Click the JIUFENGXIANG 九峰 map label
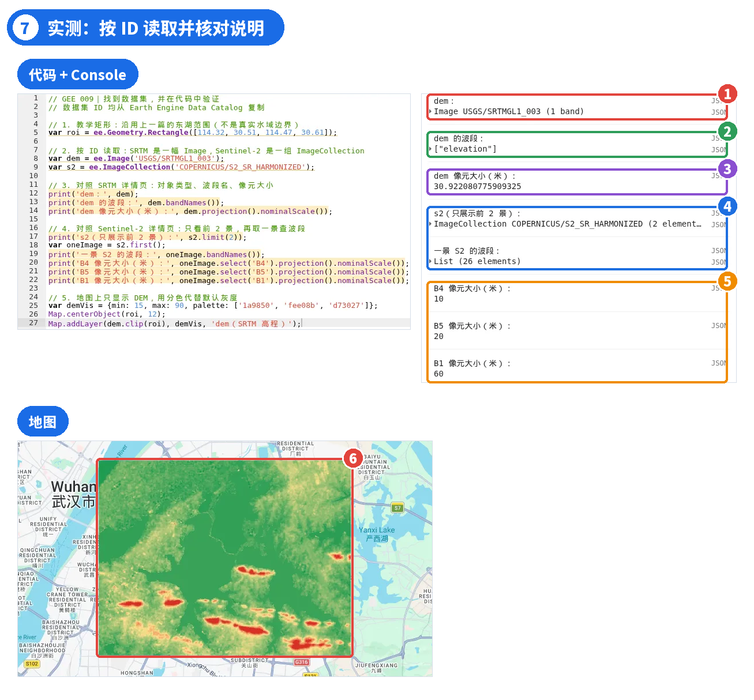754x700 pixels. [376, 668]
